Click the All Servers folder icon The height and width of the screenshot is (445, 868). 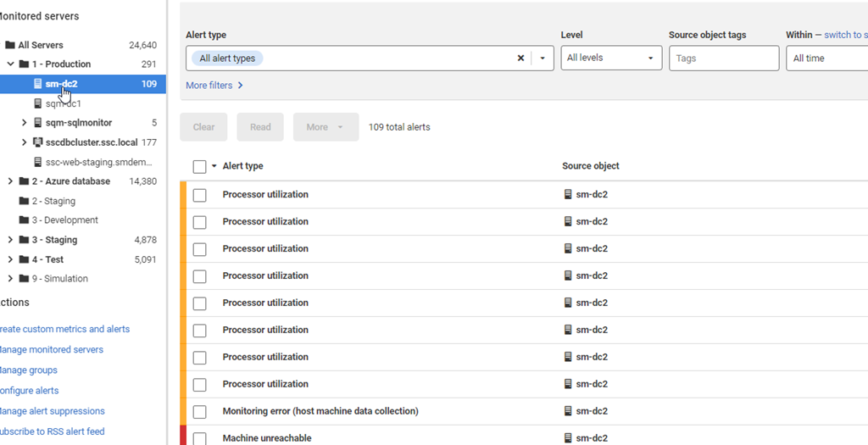tap(10, 45)
